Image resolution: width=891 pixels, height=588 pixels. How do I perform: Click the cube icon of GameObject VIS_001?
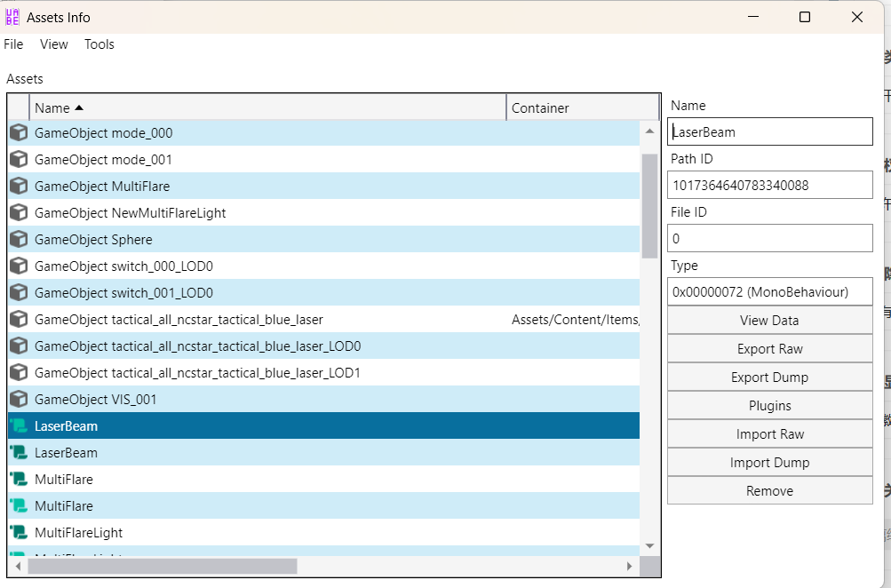(18, 400)
